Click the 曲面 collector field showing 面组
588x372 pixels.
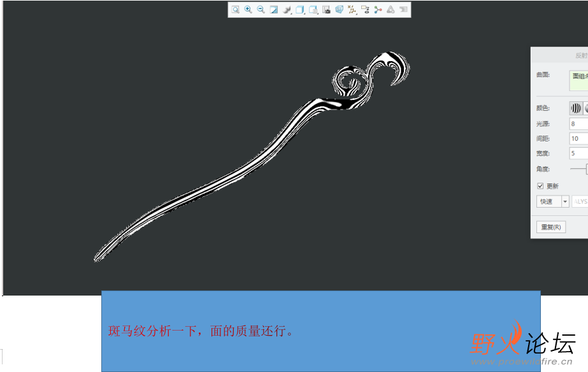pyautogui.click(x=578, y=81)
